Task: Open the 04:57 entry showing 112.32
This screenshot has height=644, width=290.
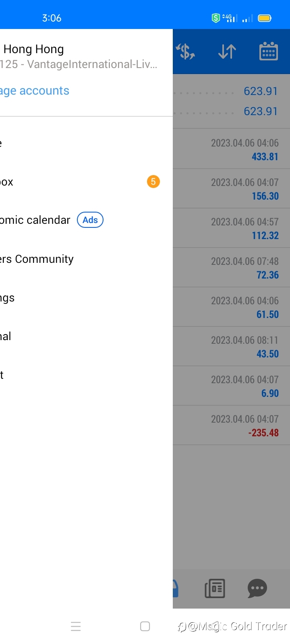Action: pos(232,228)
